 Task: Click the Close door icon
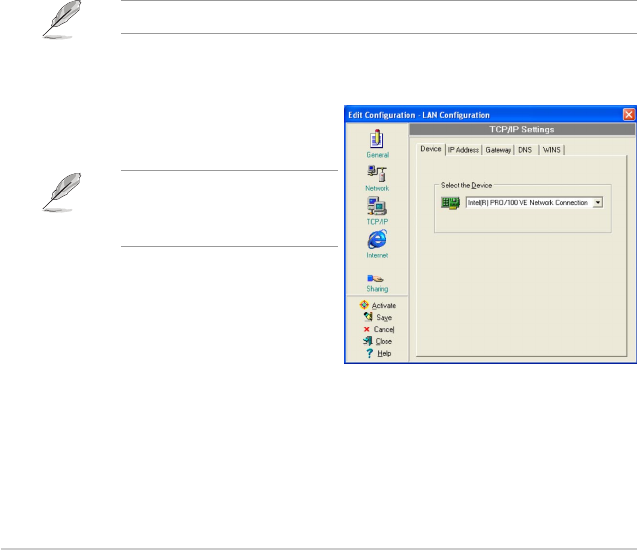pos(368,341)
